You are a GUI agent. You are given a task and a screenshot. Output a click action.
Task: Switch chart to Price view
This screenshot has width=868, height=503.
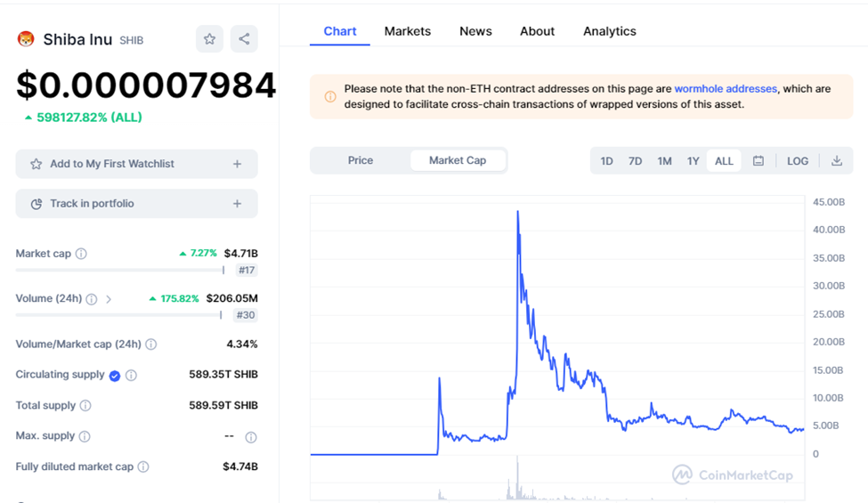pyautogui.click(x=361, y=160)
